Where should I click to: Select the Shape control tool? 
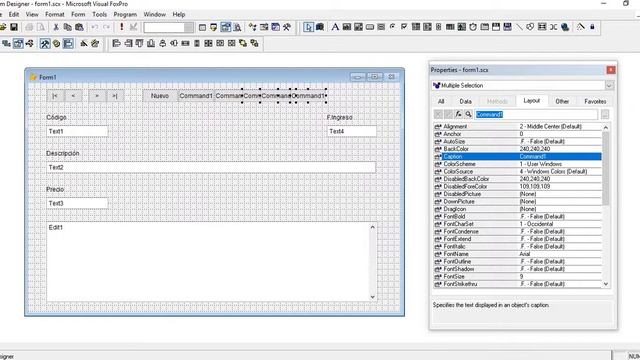point(530,27)
